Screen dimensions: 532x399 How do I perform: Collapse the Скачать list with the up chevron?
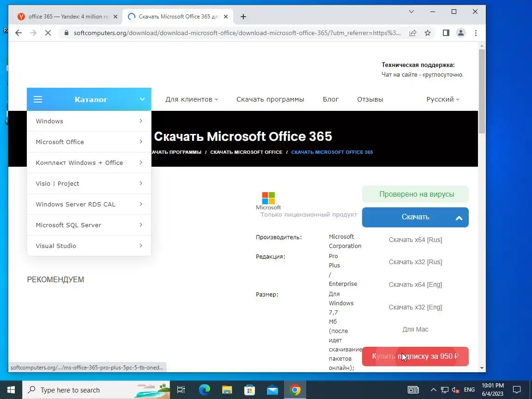pyautogui.click(x=459, y=218)
